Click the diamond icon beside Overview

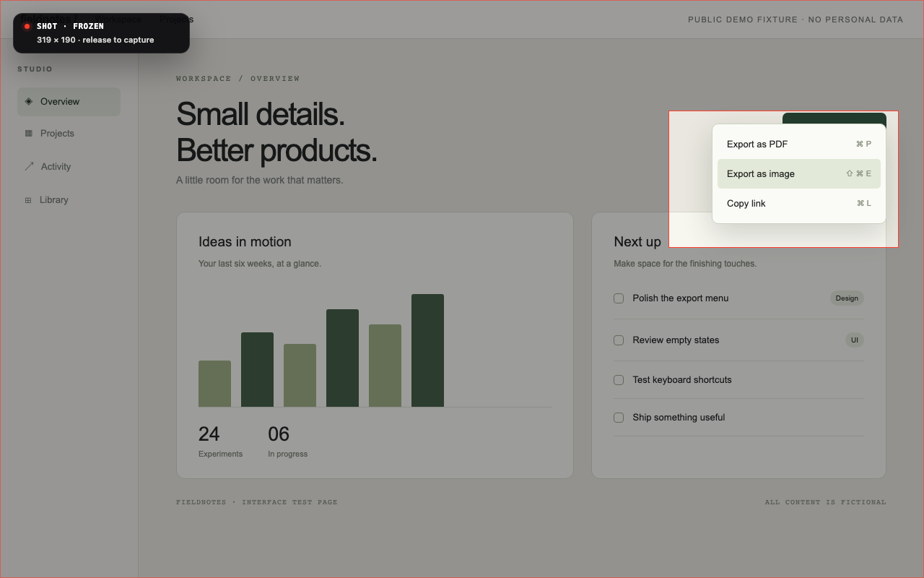coord(29,101)
